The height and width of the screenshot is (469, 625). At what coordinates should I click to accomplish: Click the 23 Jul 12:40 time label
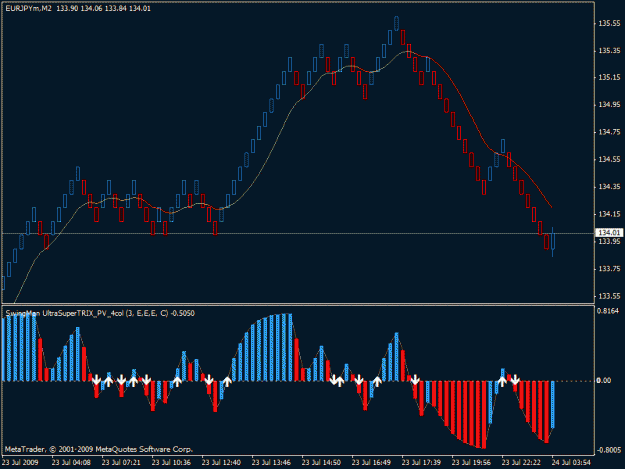(221, 463)
